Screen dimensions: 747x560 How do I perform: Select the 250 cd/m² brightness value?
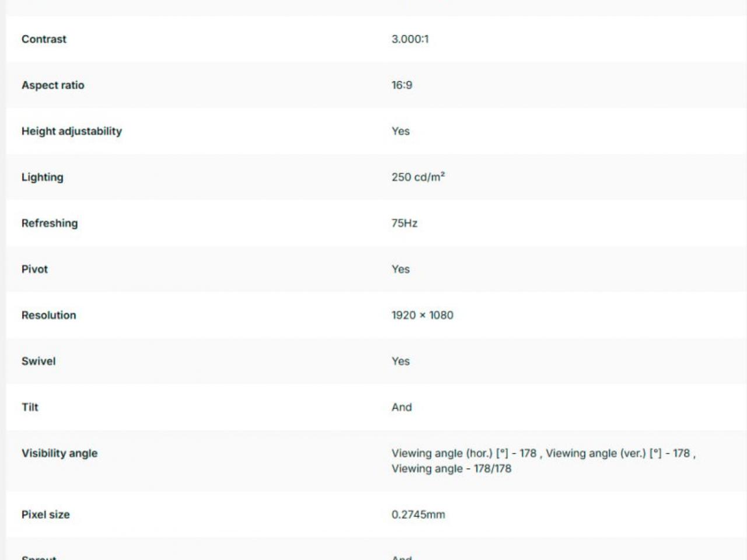point(418,177)
